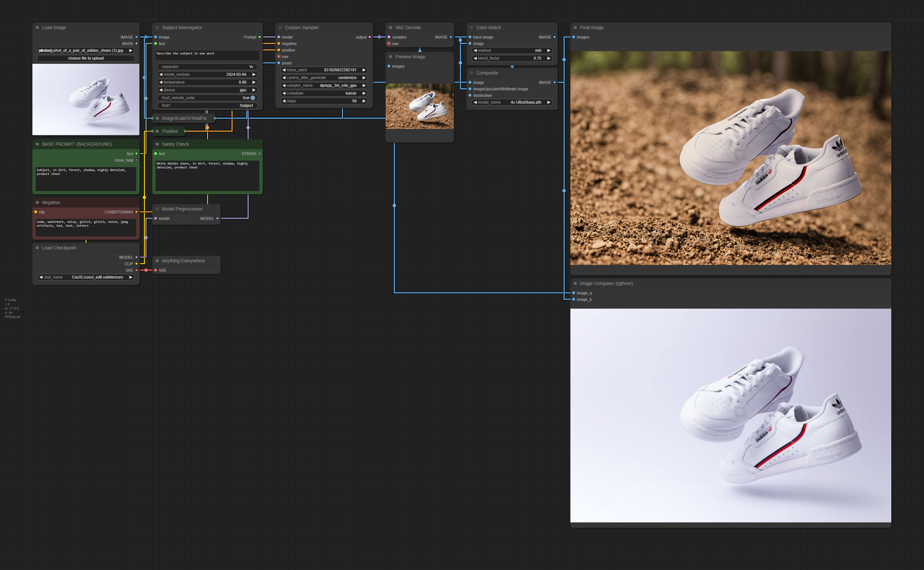Select the Positive reroute node label
The image size is (924, 570).
170,131
